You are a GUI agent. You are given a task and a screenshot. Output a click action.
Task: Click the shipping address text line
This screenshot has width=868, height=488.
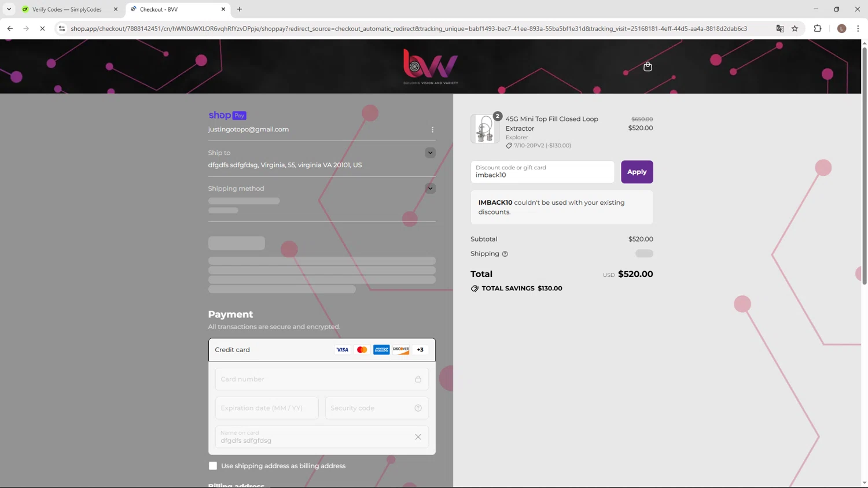tap(285, 165)
